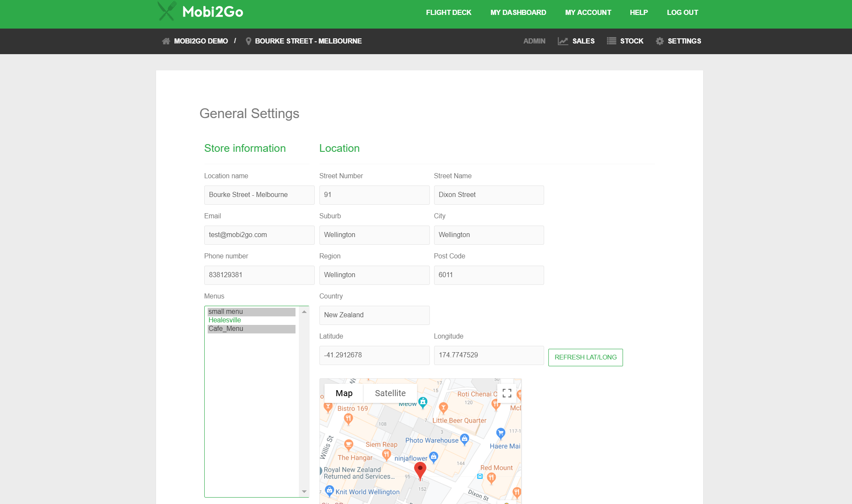Image resolution: width=852 pixels, height=504 pixels.
Task: Select small menu in Menus list
Action: 251,312
